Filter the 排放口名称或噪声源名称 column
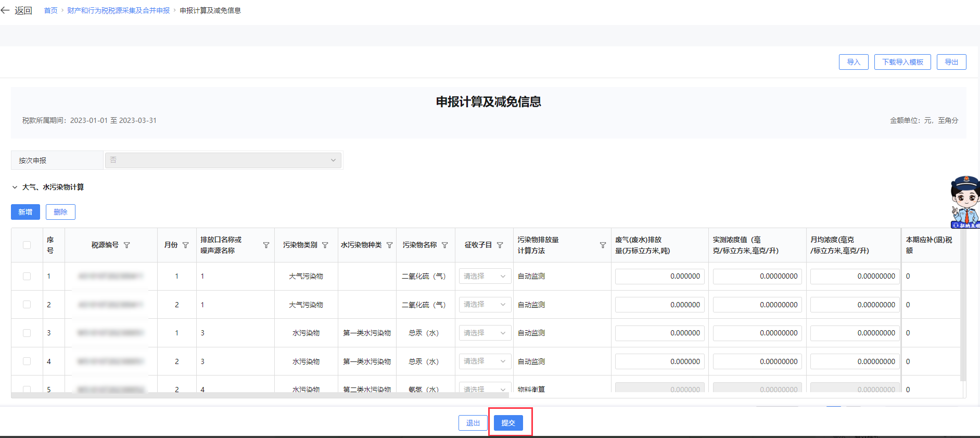Image resolution: width=980 pixels, height=438 pixels. pos(266,245)
